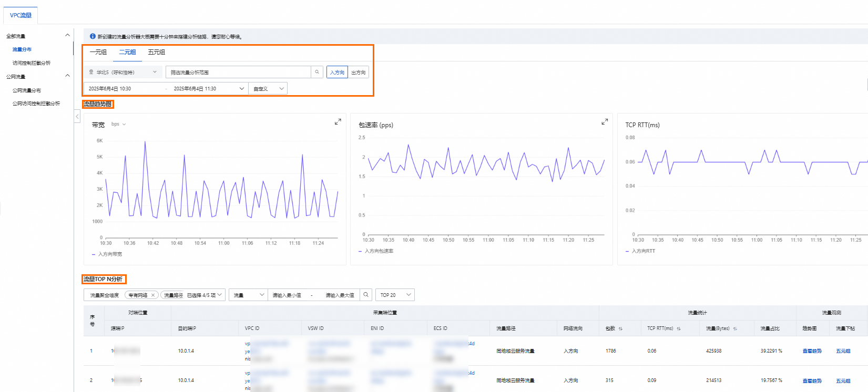Click 五元组 drill-down link in row 1

click(843, 351)
